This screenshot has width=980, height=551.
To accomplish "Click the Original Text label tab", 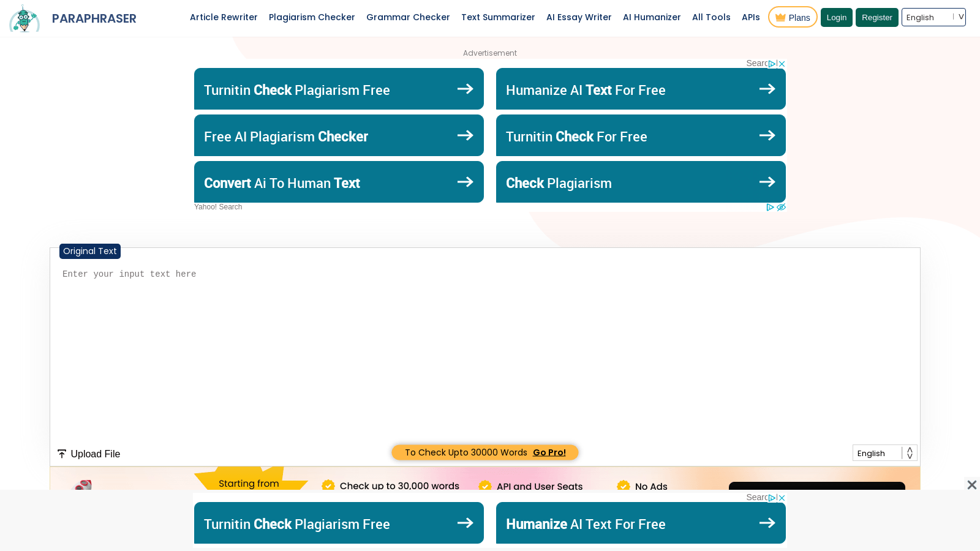I will coord(90,251).
